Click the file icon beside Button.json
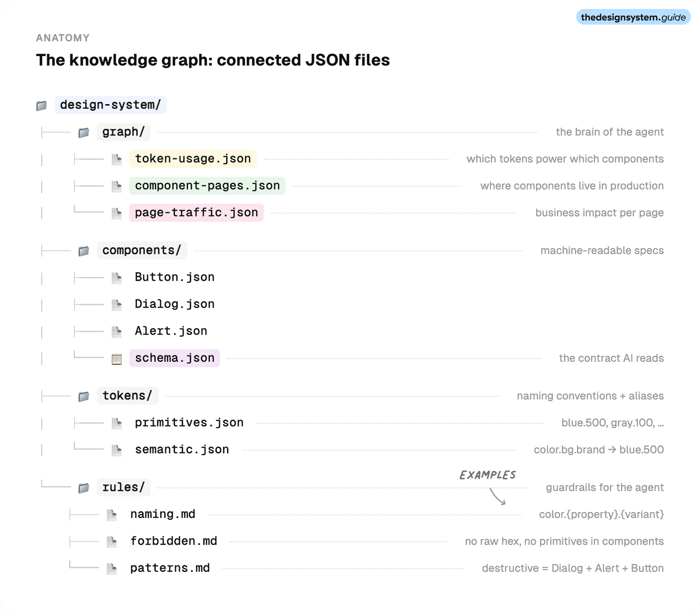This screenshot has height=614, width=700. (116, 278)
